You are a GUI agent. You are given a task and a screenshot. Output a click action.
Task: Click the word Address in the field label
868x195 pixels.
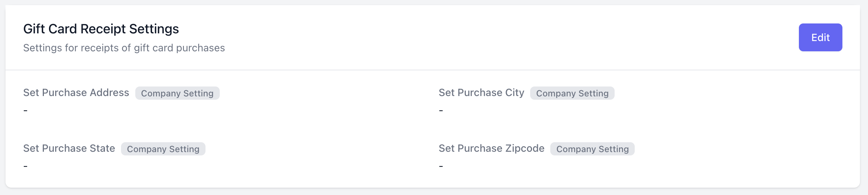(x=109, y=93)
